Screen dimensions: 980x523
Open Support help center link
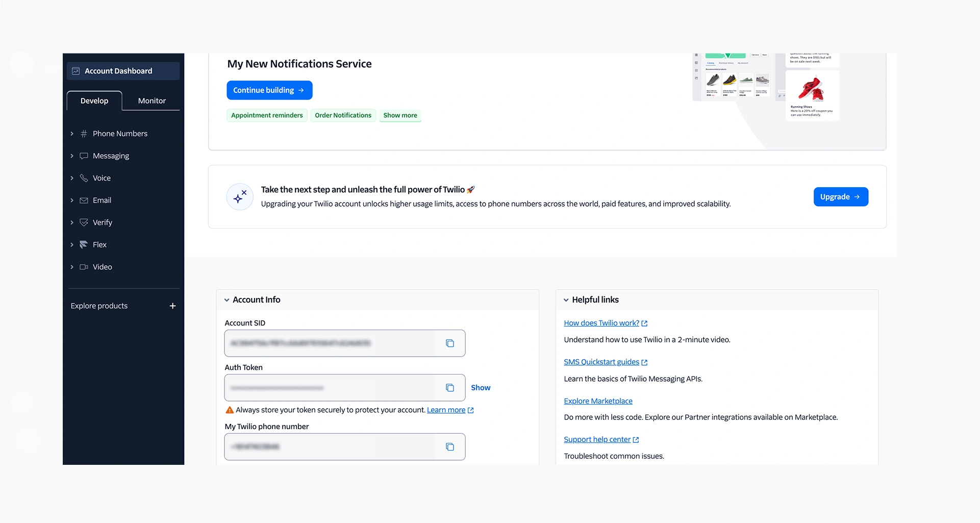pyautogui.click(x=597, y=439)
